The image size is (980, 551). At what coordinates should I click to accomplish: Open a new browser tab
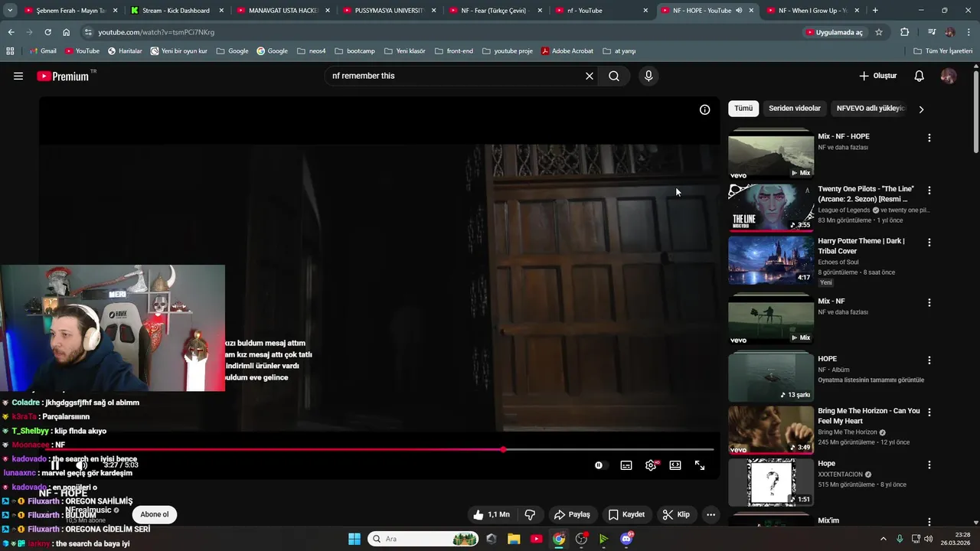pos(875,11)
